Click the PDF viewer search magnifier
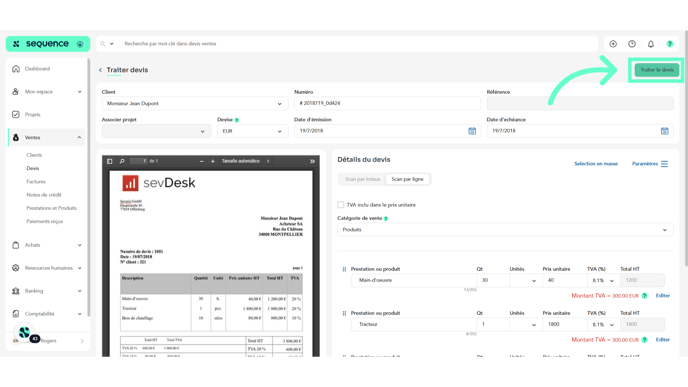688x387 pixels. click(x=122, y=161)
